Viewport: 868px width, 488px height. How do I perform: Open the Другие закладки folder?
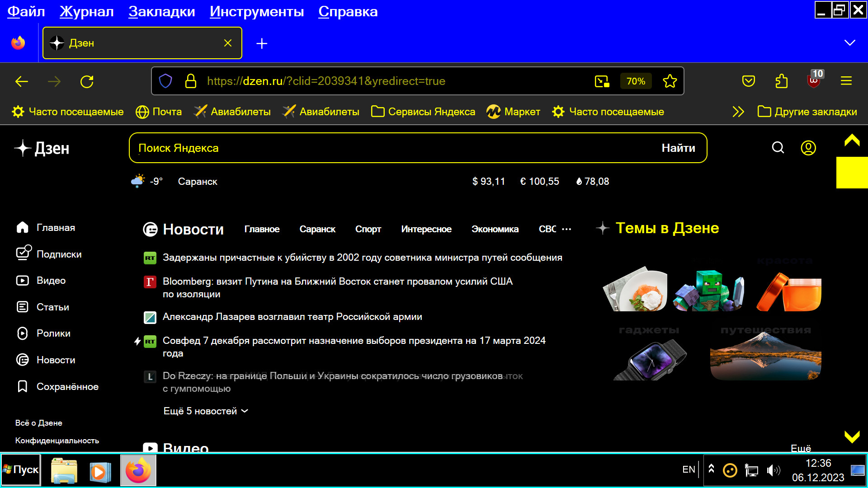pyautogui.click(x=807, y=112)
